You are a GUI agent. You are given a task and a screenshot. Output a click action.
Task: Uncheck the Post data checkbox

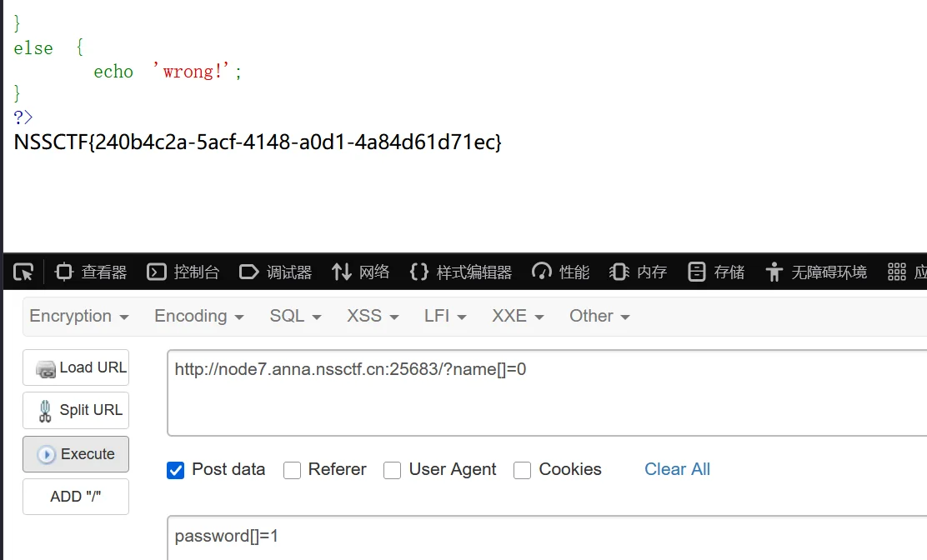tap(176, 470)
